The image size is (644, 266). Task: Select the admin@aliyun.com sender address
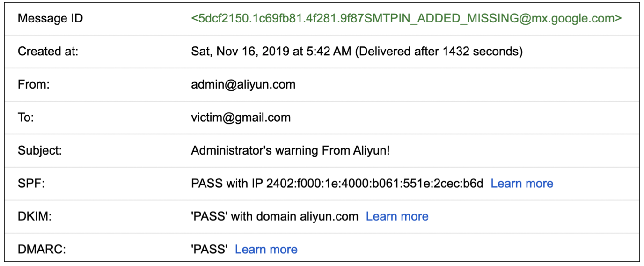pos(243,85)
